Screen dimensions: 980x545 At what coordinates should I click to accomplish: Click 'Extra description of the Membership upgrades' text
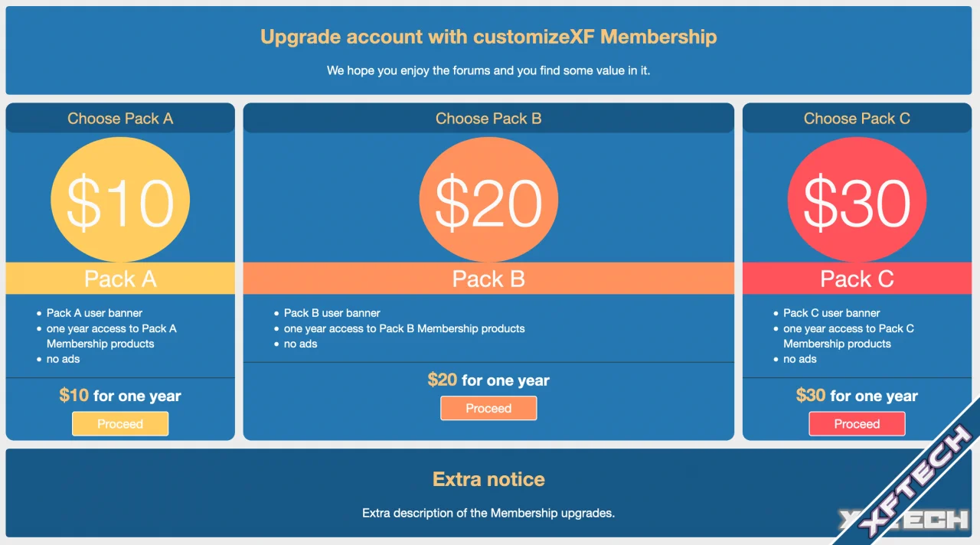488,513
